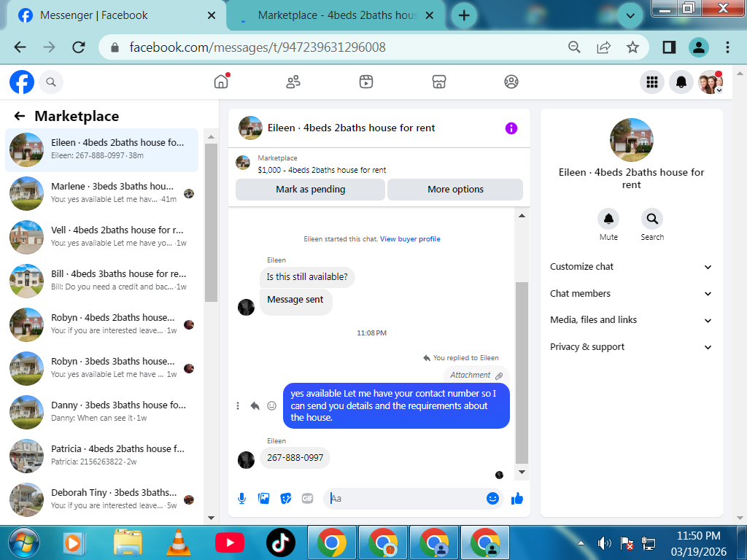This screenshot has height=560, width=747.
Task: Launch TikTok from the taskbar
Action: (281, 542)
